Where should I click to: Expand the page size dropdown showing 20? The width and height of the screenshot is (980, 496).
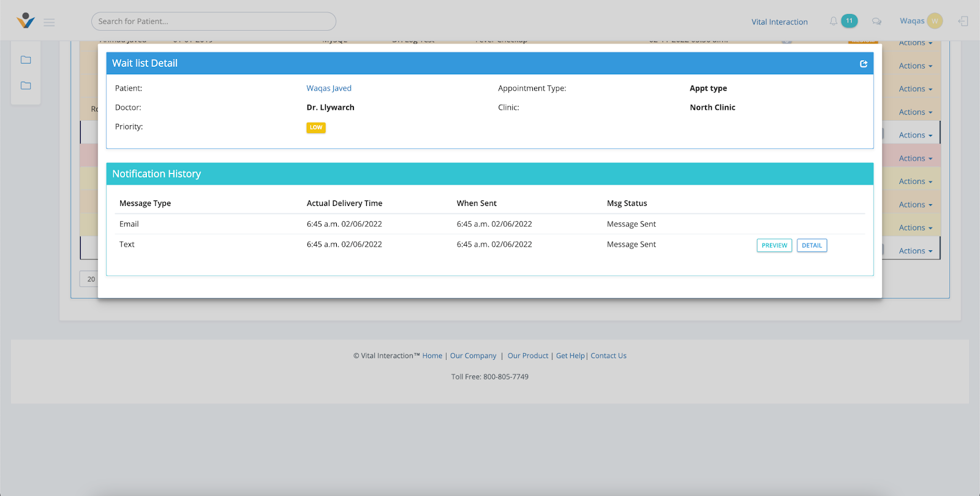click(89, 279)
